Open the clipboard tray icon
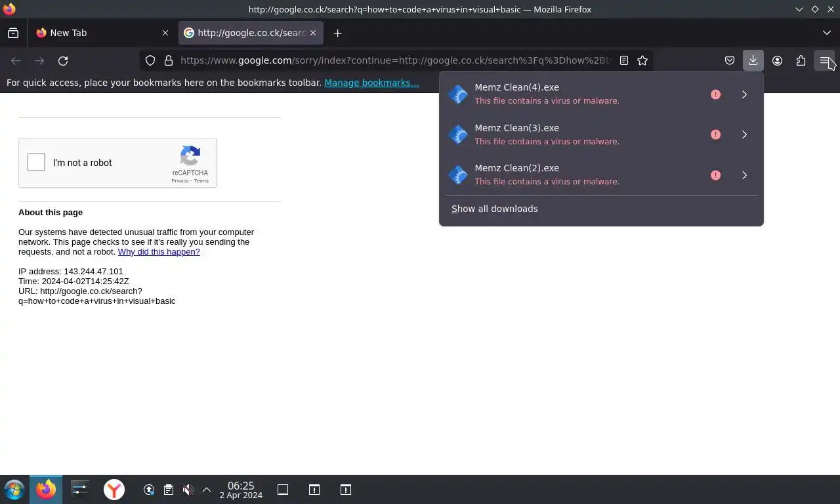Viewport: 840px width, 504px height. click(x=169, y=490)
